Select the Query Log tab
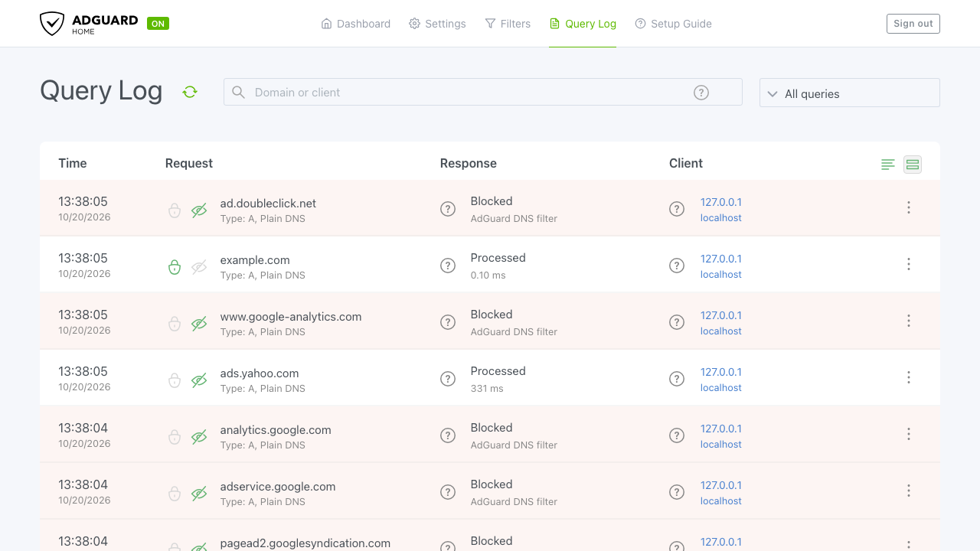Viewport: 980px width, 551px height. 583,24
